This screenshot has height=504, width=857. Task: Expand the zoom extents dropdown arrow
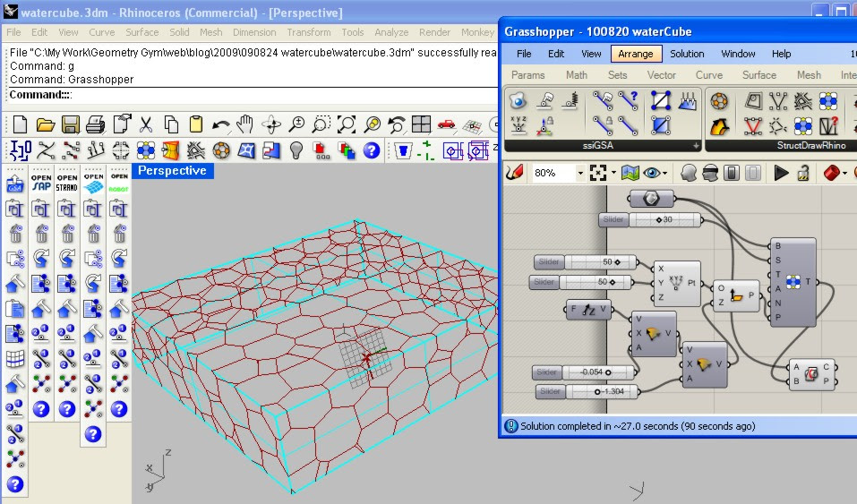pos(613,174)
